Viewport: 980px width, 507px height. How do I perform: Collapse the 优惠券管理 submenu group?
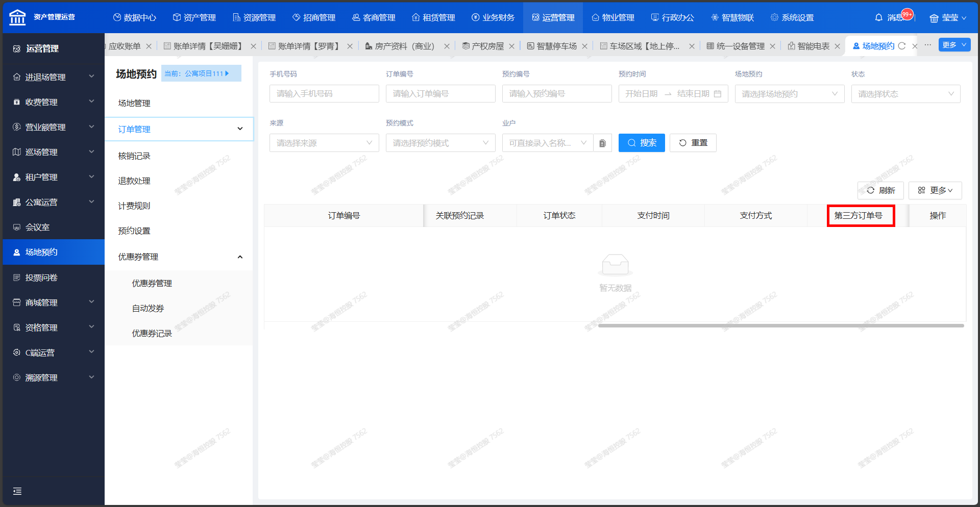[240, 257]
